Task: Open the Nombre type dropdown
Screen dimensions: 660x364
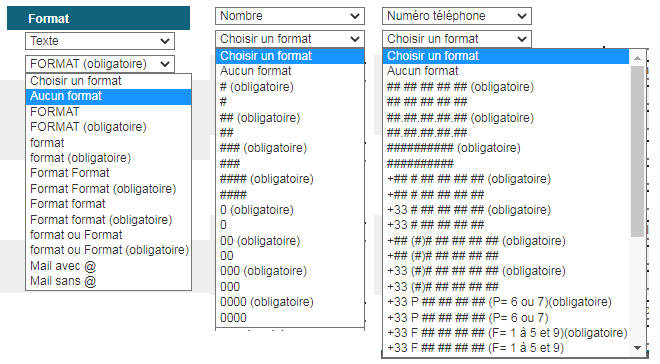Action: click(x=290, y=16)
